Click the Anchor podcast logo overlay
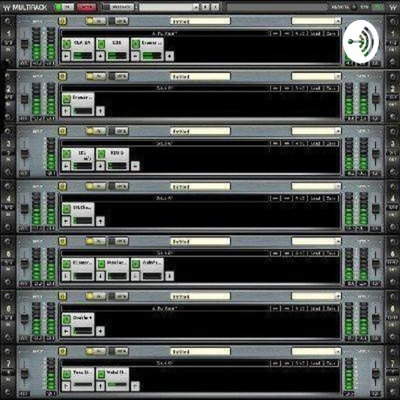This screenshot has height=400, width=400. pos(361,41)
